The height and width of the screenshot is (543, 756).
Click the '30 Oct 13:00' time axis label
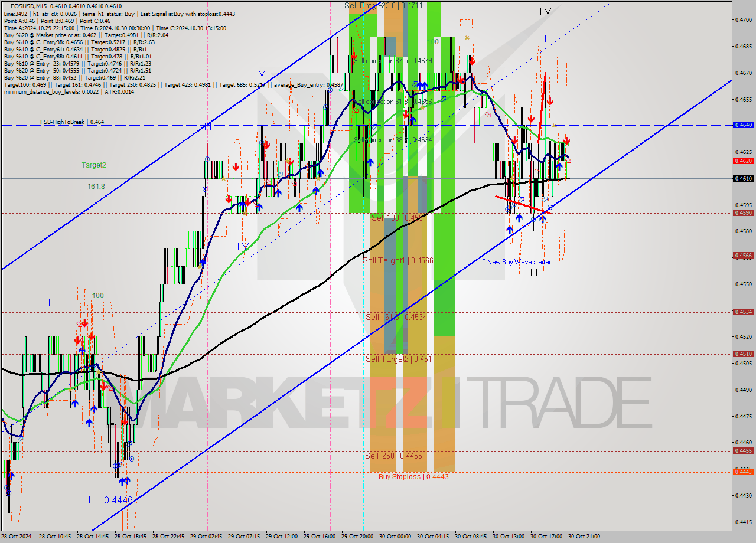coord(508,537)
